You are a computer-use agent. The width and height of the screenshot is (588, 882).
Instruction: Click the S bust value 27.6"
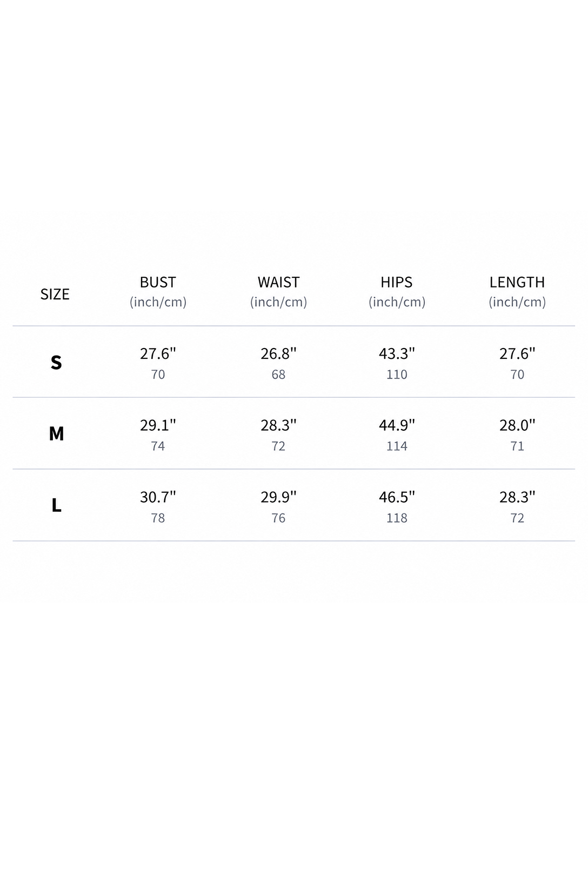[158, 353]
